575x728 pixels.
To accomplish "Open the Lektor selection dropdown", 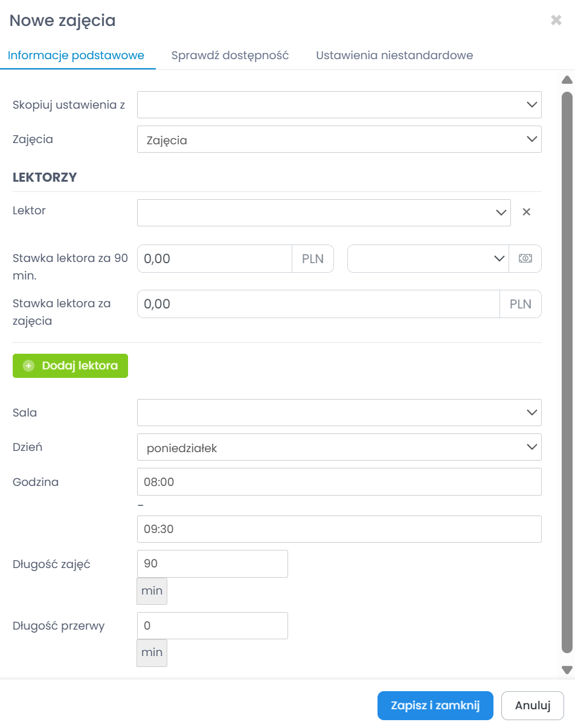I will [x=324, y=212].
